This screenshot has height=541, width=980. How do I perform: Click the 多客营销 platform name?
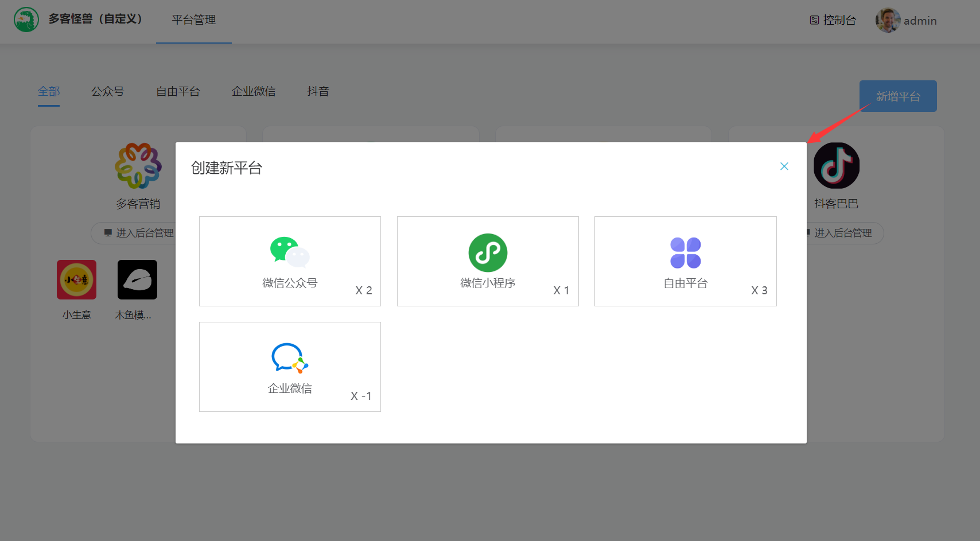point(138,204)
